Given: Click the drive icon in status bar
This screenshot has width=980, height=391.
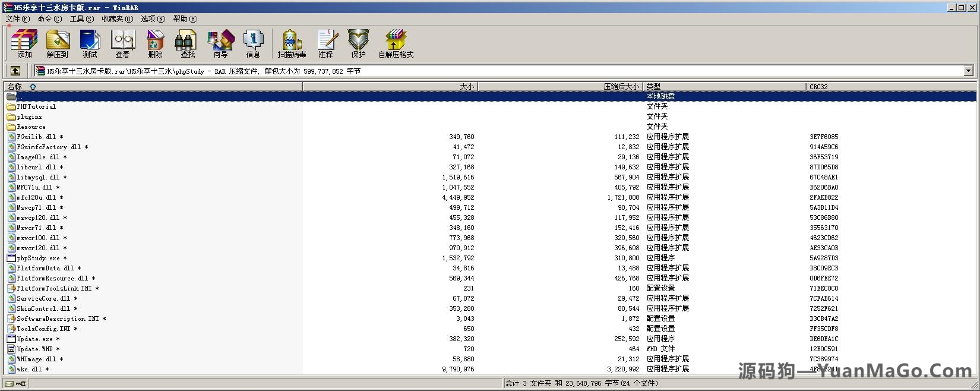Looking at the screenshot, I should tap(10, 383).
